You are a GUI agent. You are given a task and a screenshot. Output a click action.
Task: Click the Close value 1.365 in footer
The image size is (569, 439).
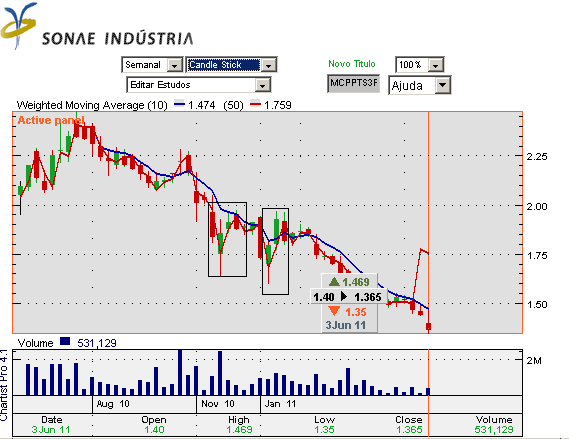(x=409, y=430)
